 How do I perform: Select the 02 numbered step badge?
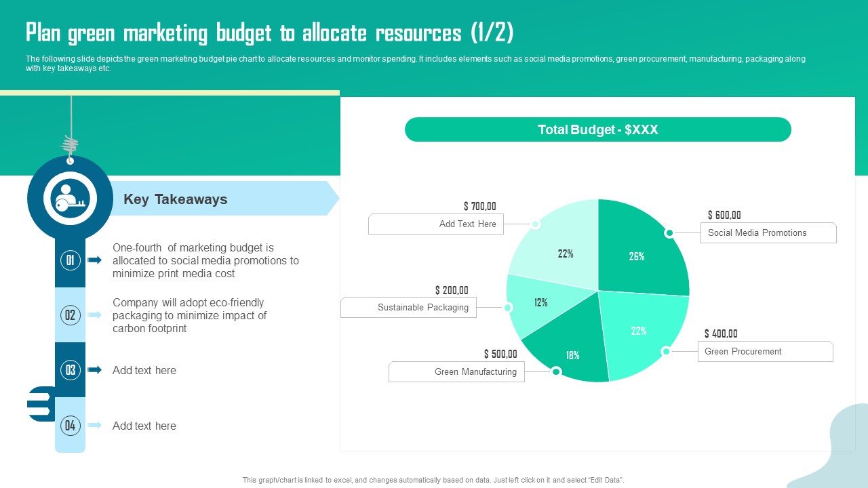(70, 314)
